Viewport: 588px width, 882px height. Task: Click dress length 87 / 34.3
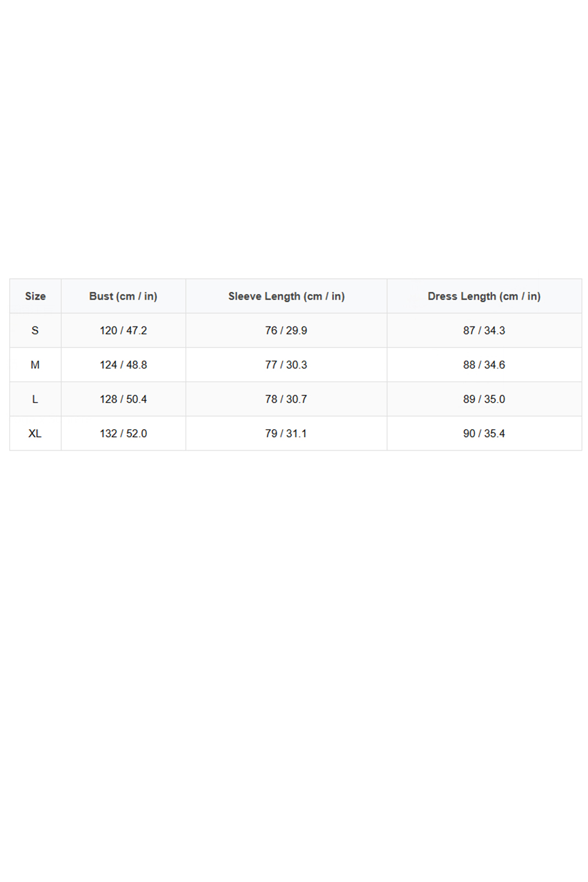coord(484,330)
